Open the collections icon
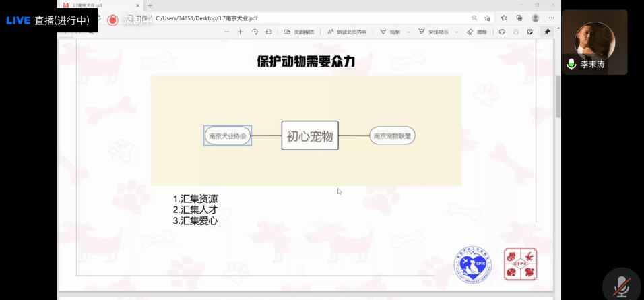 coord(519,18)
